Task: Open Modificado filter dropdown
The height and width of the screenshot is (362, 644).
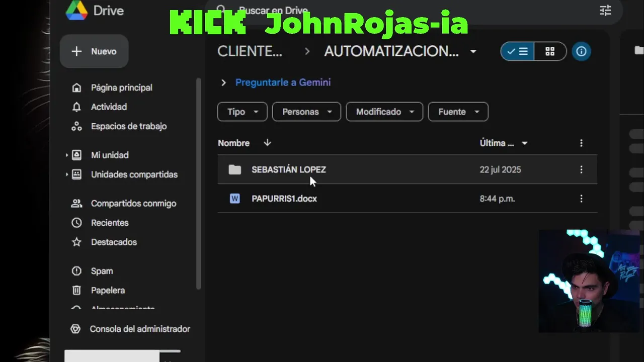Action: pos(385,112)
